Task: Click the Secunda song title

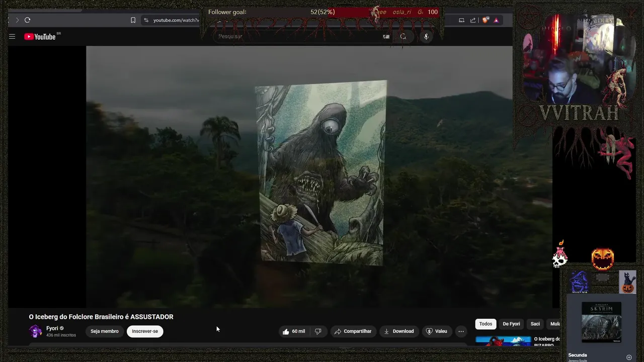Action: [x=578, y=355]
